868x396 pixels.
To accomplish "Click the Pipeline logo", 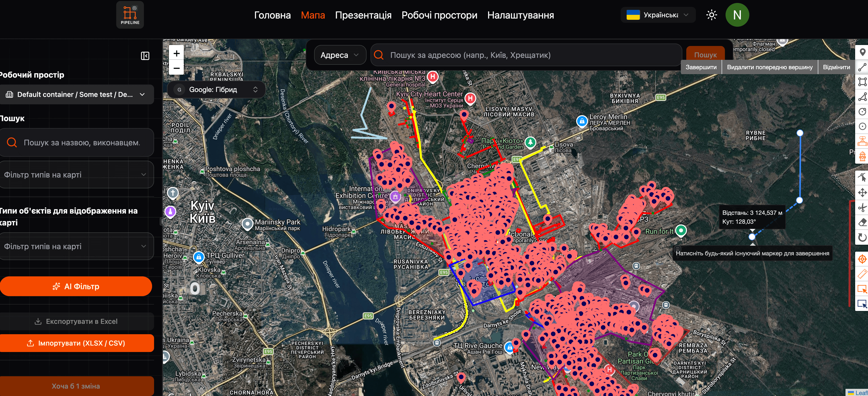I will click(x=130, y=15).
